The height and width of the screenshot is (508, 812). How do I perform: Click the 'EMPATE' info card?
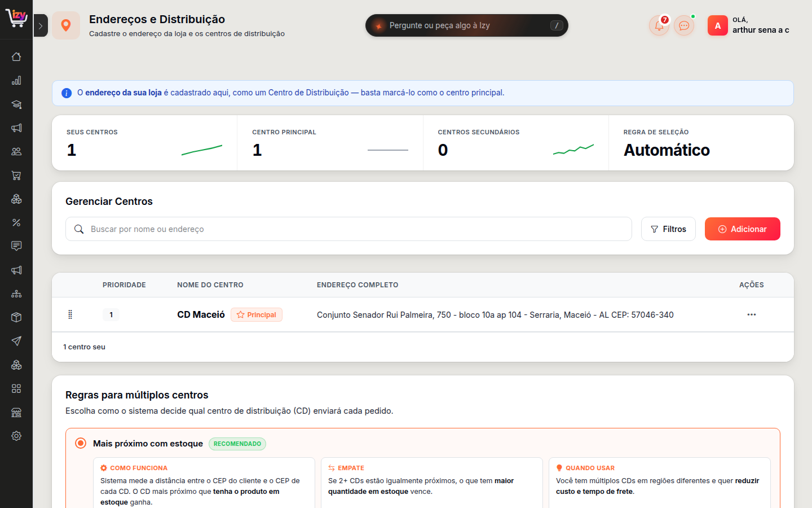[x=432, y=484]
